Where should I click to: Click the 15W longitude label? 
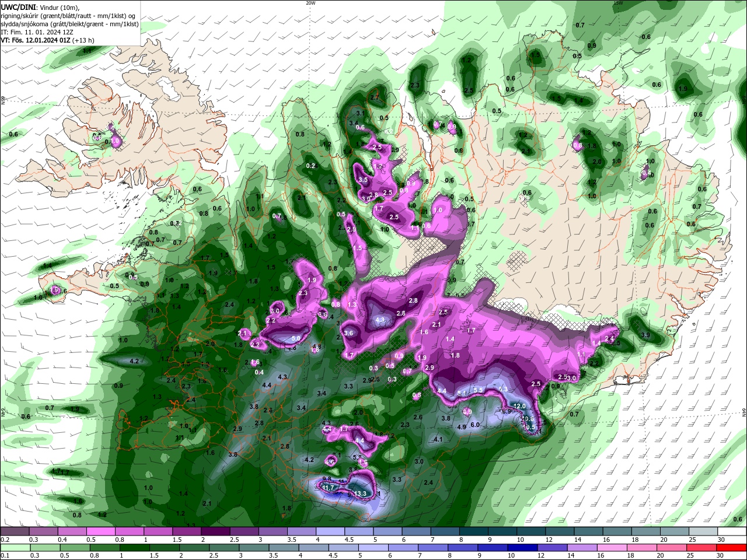point(617,3)
